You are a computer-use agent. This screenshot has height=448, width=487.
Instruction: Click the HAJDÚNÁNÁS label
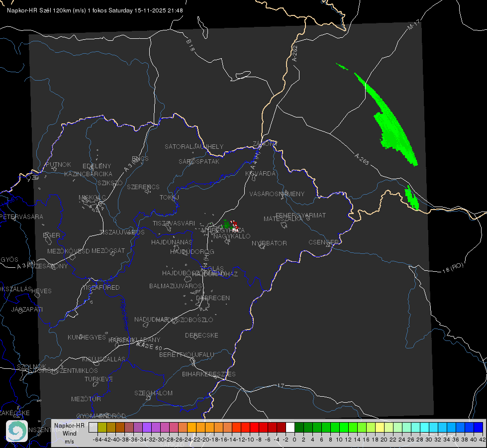coord(172,242)
